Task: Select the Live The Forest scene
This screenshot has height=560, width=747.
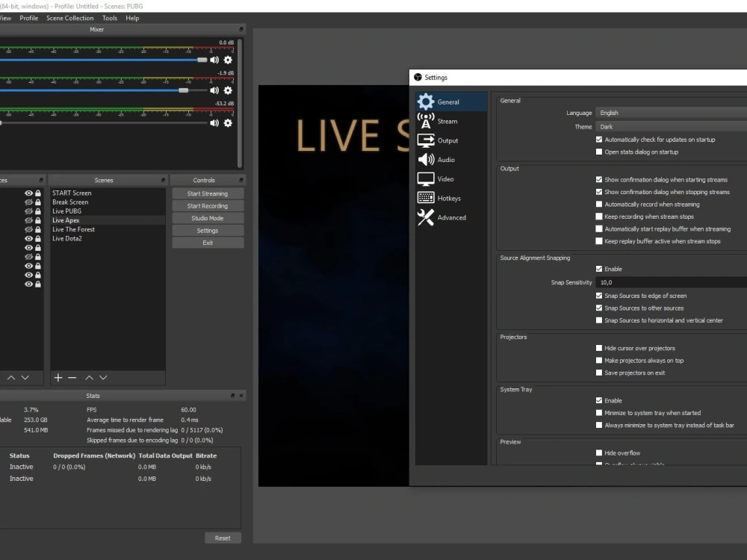Action: point(108,229)
